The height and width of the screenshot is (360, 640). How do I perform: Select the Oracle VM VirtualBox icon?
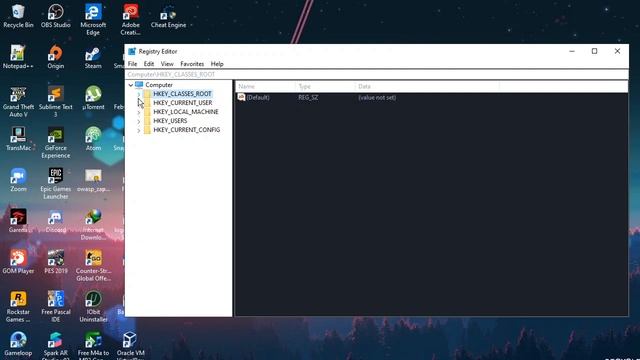(131, 345)
